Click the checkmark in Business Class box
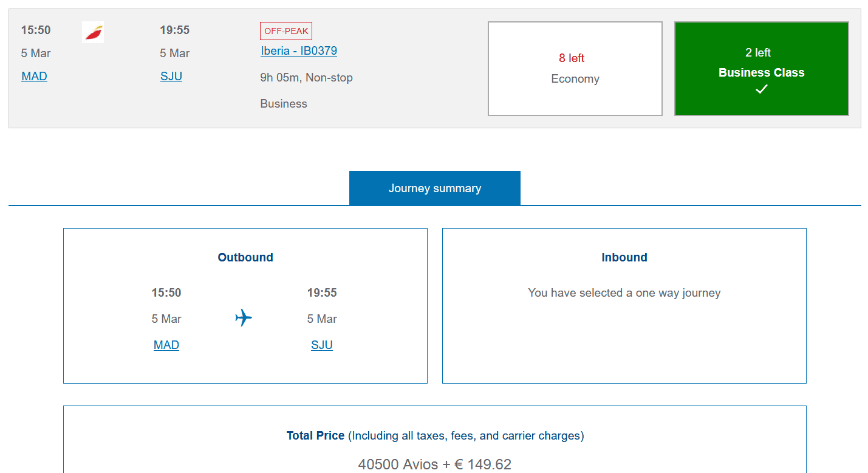868x473 pixels. tap(761, 89)
